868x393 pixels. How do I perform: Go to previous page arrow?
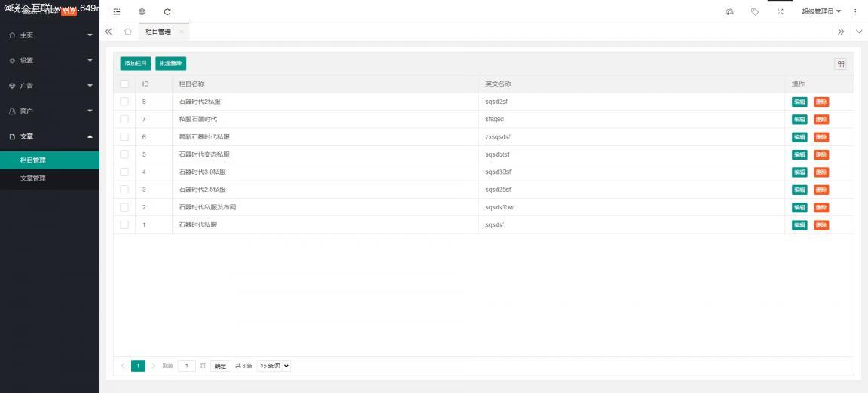point(122,366)
